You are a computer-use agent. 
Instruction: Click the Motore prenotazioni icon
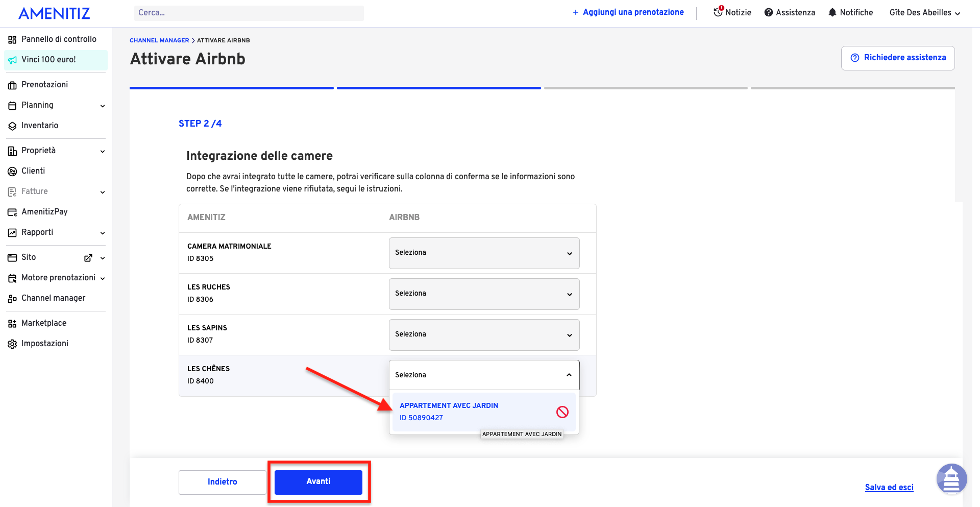tap(12, 278)
